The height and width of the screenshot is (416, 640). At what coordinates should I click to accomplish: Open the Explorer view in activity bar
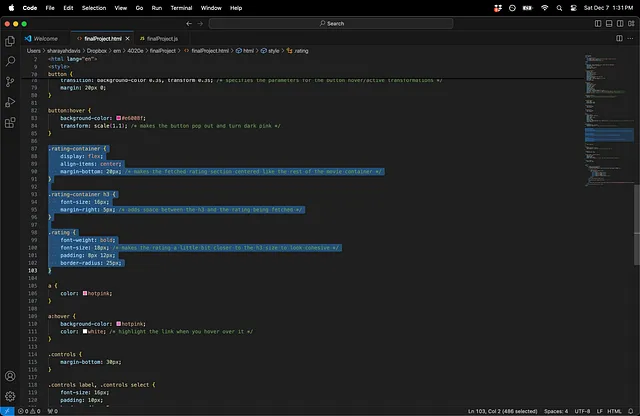[x=11, y=41]
